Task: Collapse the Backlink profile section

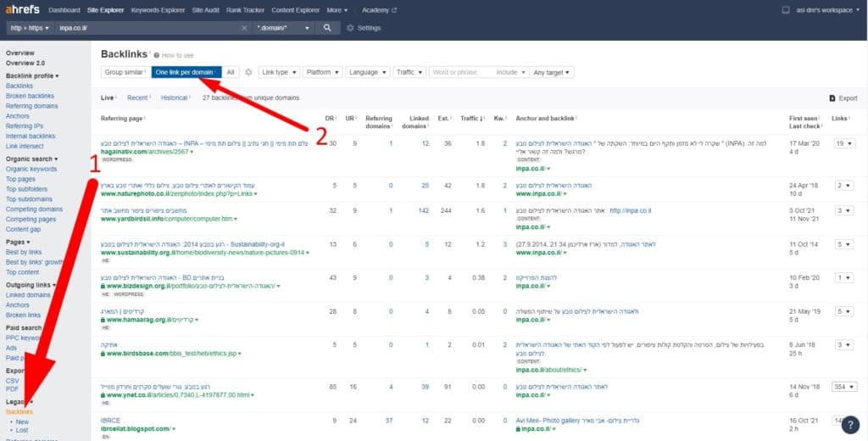Action: tap(32, 75)
